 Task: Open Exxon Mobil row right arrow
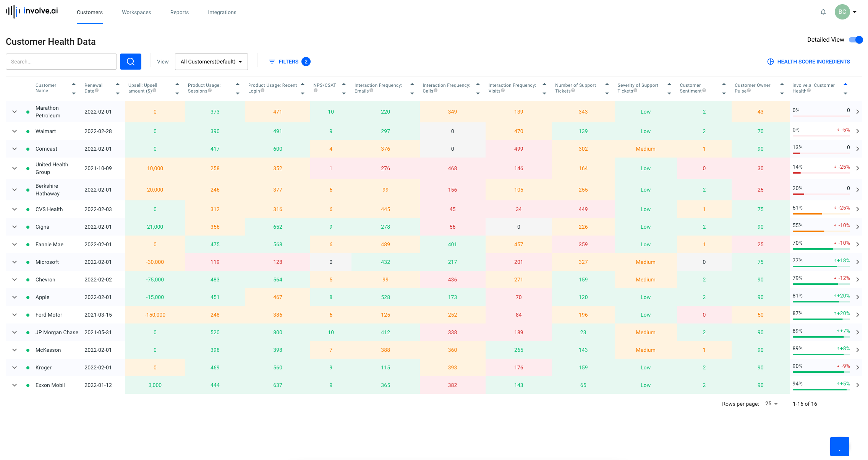858,385
